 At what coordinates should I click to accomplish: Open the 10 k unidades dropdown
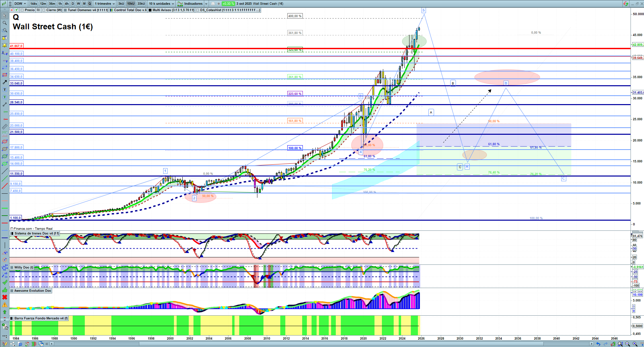pyautogui.click(x=162, y=4)
